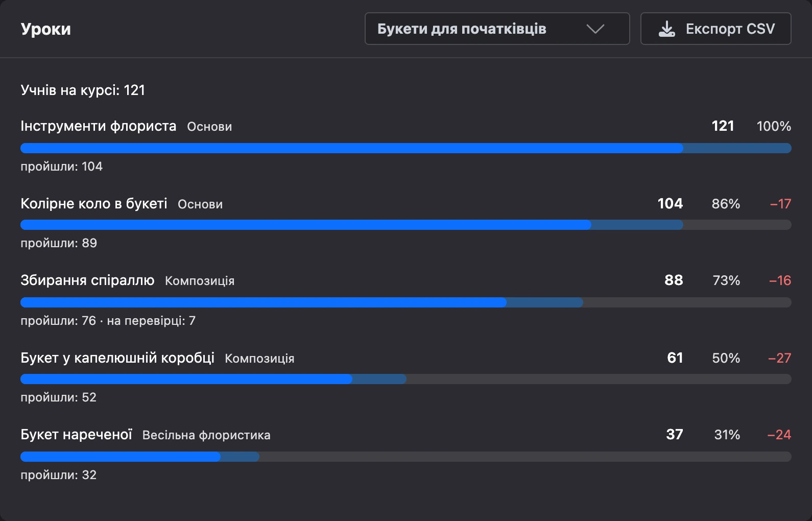The width and height of the screenshot is (812, 521).
Task: Select lesson Збирання спіраллю
Action: 87,280
